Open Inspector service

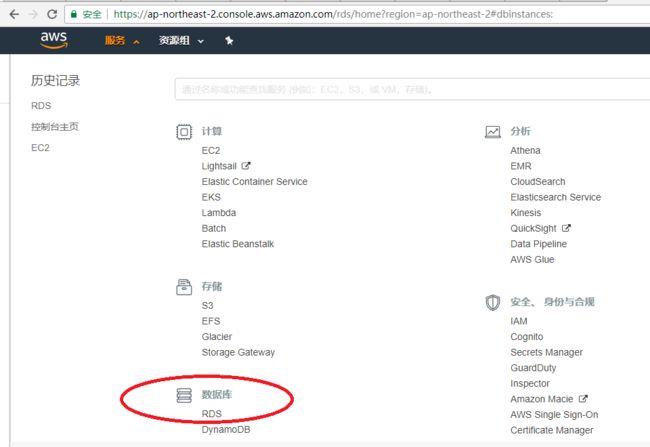click(x=530, y=384)
